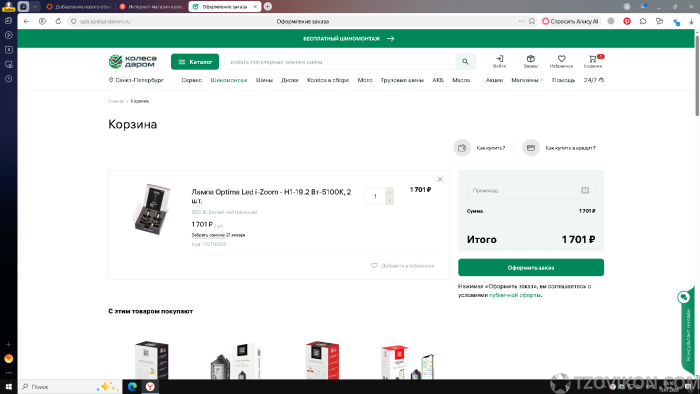Open the публичной оферты link
This screenshot has height=394, width=700.
click(x=515, y=295)
